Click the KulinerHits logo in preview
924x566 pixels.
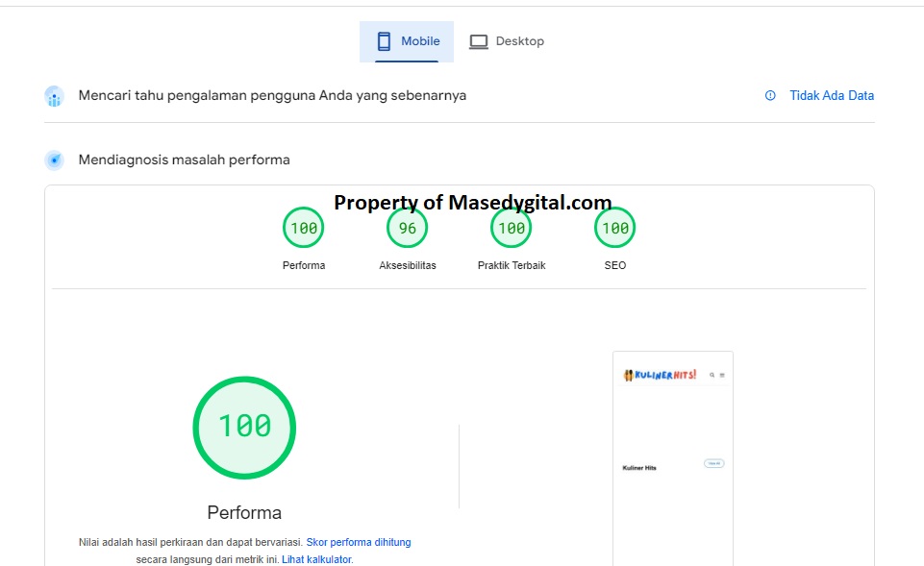(x=660, y=375)
